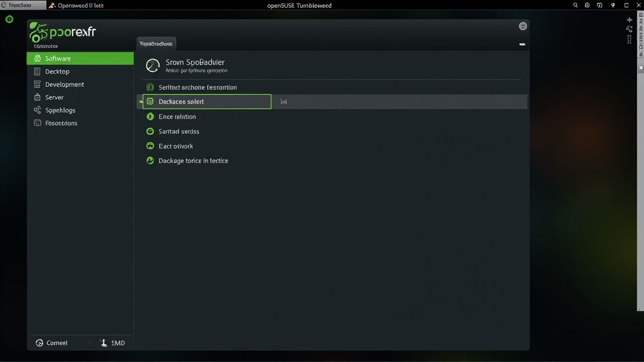
Task: Click the Ence relintion leaf icon
Action: (x=150, y=117)
